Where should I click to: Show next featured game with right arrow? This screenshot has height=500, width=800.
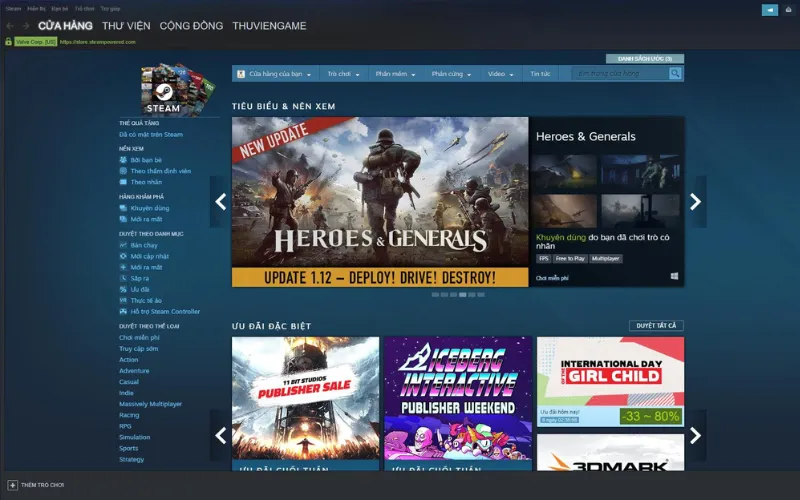tap(695, 202)
